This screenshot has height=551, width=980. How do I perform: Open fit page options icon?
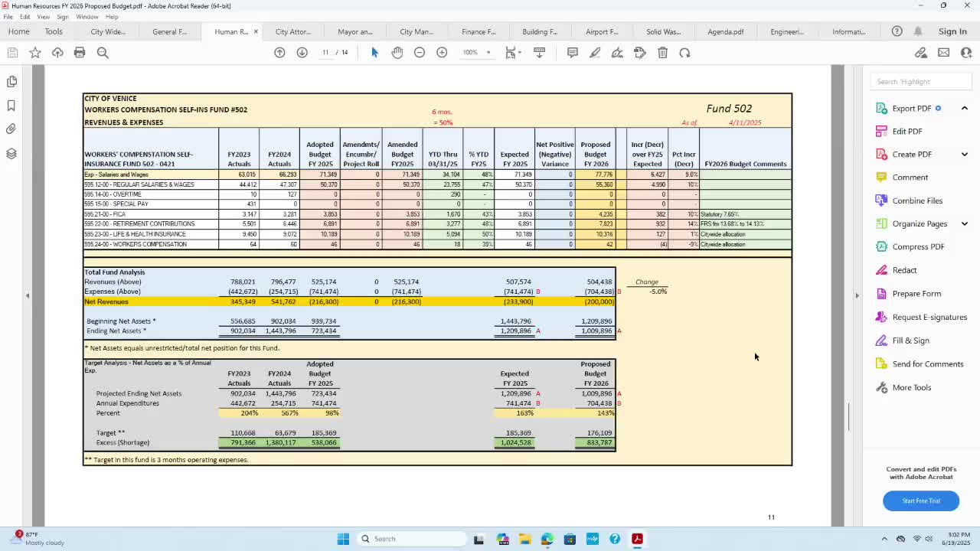click(x=511, y=52)
